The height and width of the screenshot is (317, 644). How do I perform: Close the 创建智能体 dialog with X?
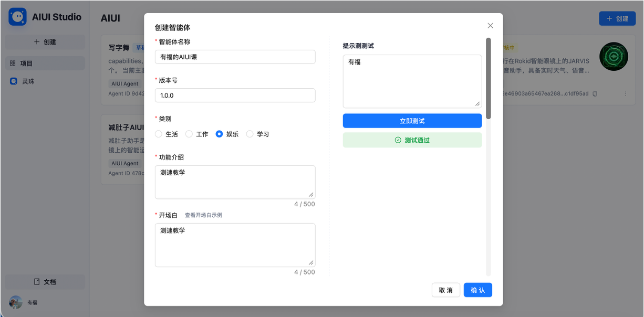click(x=491, y=26)
